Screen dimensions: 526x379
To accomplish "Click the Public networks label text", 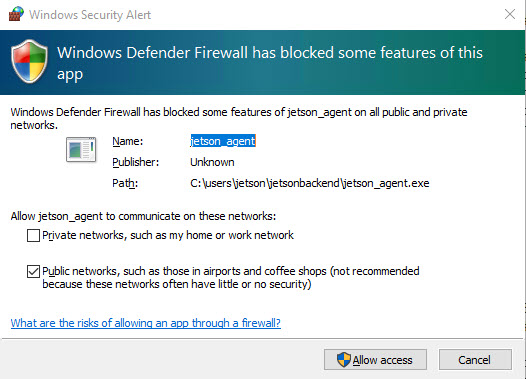I will pyautogui.click(x=231, y=277).
